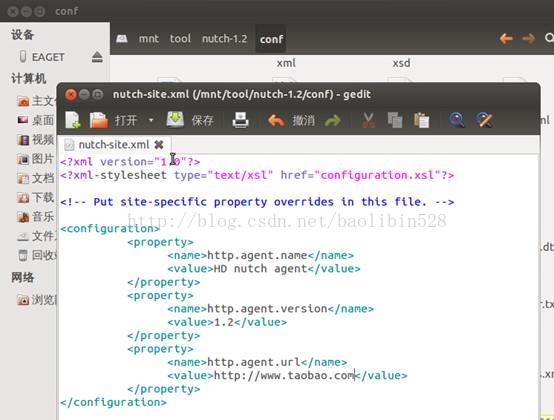Click the gedit window title bar
This screenshot has width=554, height=420.
point(299,94)
